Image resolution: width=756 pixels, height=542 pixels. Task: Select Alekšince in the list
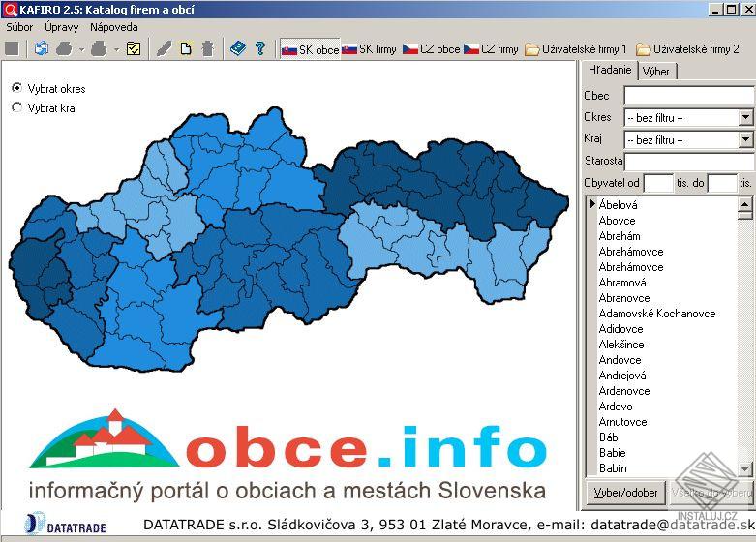tap(621, 345)
